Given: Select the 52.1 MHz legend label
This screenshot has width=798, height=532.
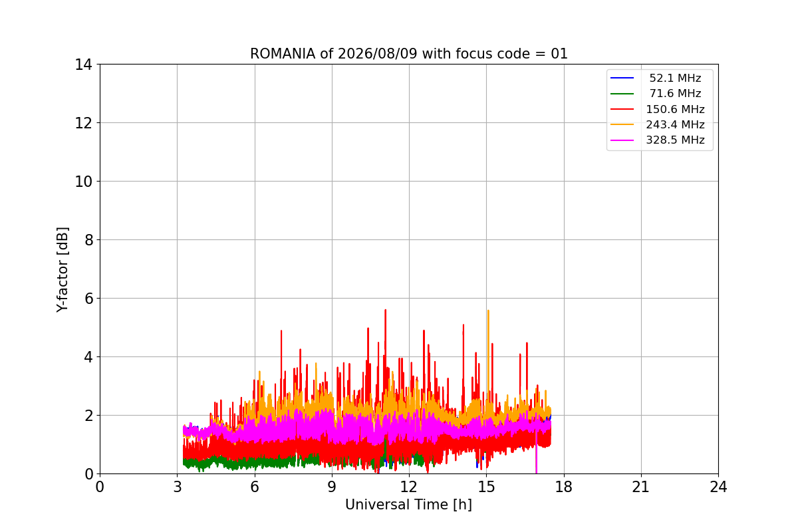Looking at the screenshot, I should [x=675, y=78].
